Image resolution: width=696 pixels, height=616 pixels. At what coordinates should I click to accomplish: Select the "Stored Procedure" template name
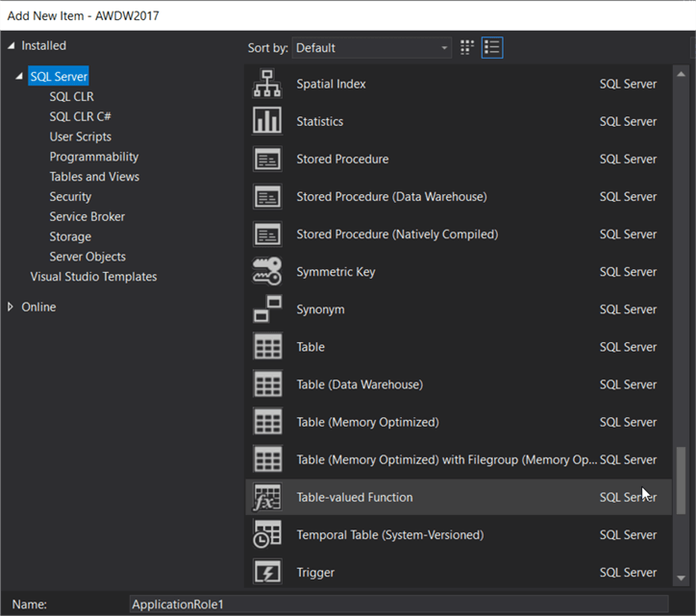[342, 159]
